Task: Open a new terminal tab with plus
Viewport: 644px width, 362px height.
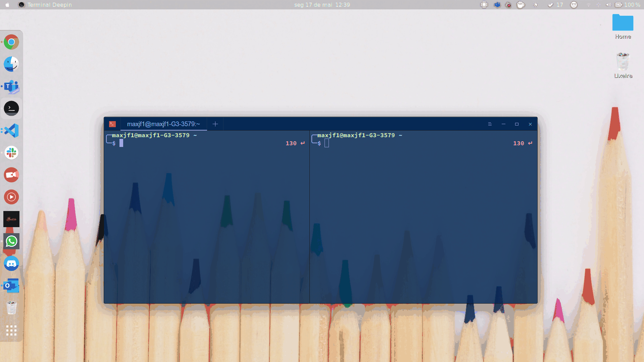Action: (215, 124)
